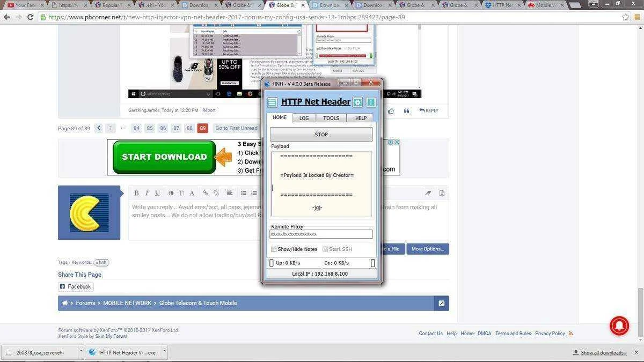Go back in the browser

(x=7, y=17)
